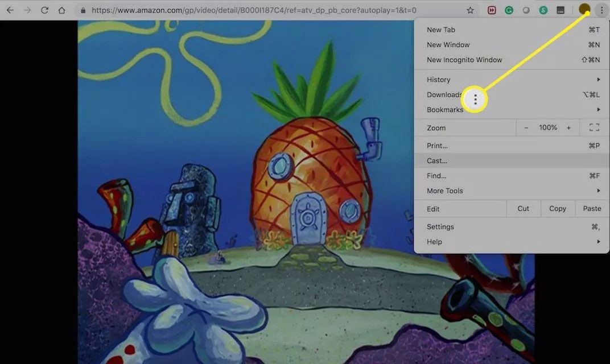Click the back navigation arrow
Viewport: 610px width, 364px height.
(x=10, y=10)
